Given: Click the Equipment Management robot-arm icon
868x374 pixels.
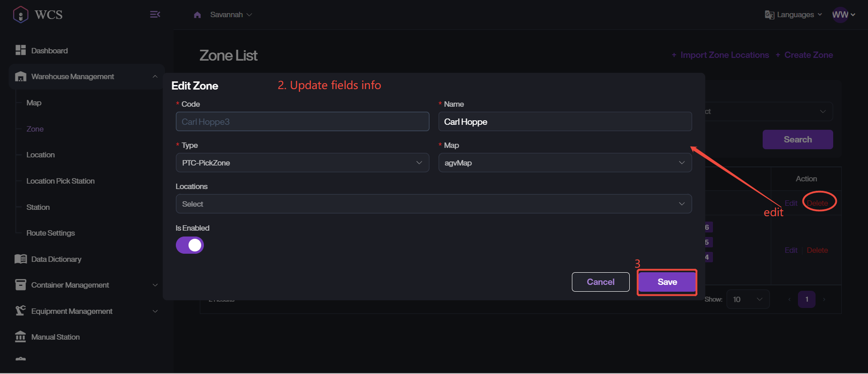Looking at the screenshot, I should click(x=20, y=311).
